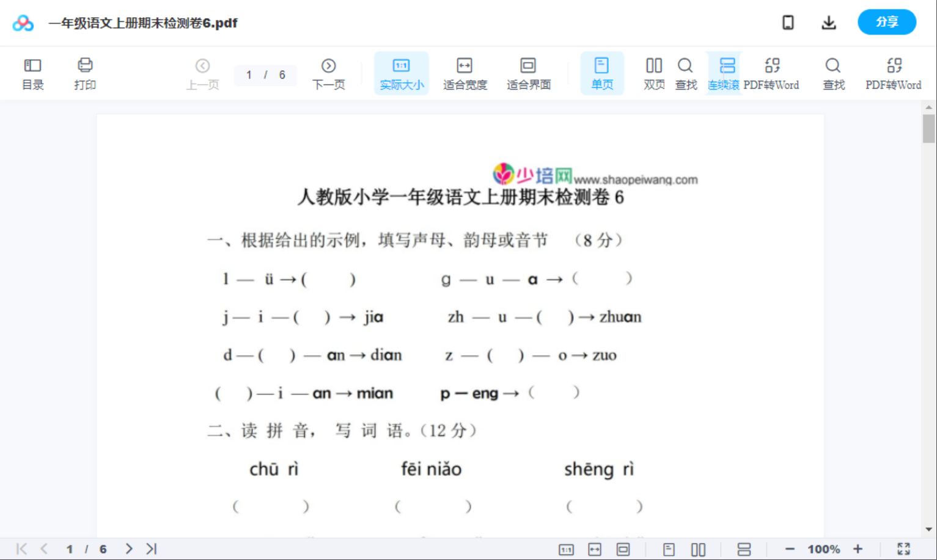Choose 适合界面 fit page in top toolbar
The image size is (937, 560).
(528, 73)
